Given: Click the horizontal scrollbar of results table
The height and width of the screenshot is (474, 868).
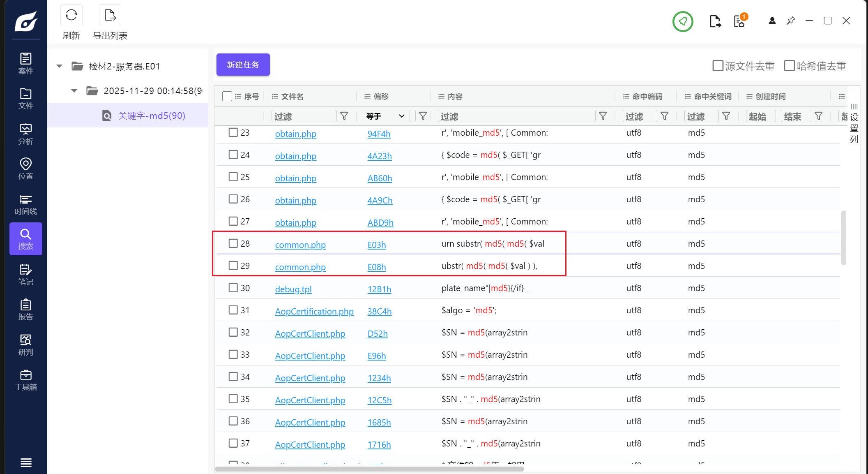Looking at the screenshot, I should tap(370, 469).
